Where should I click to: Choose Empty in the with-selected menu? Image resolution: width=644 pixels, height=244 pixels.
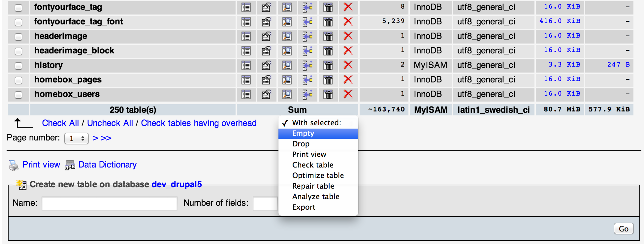(303, 134)
